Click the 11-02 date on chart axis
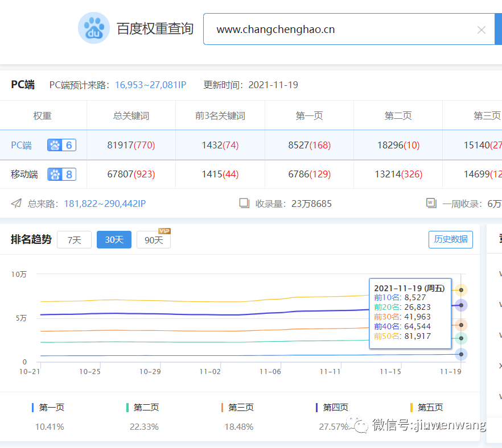502x448 pixels. click(210, 372)
